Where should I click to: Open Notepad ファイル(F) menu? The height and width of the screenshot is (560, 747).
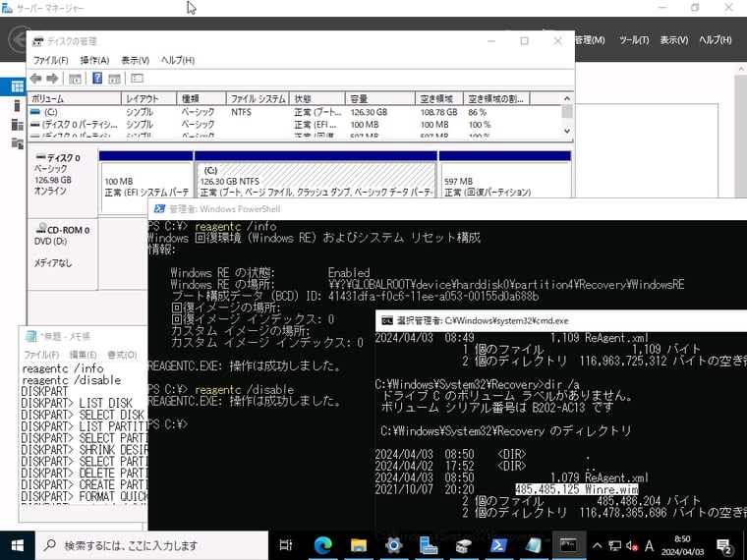[x=41, y=355]
